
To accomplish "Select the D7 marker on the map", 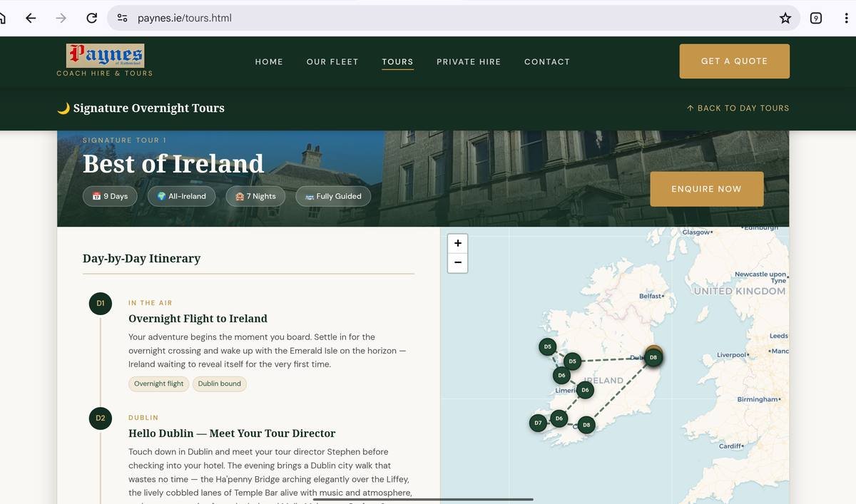I will click(538, 423).
